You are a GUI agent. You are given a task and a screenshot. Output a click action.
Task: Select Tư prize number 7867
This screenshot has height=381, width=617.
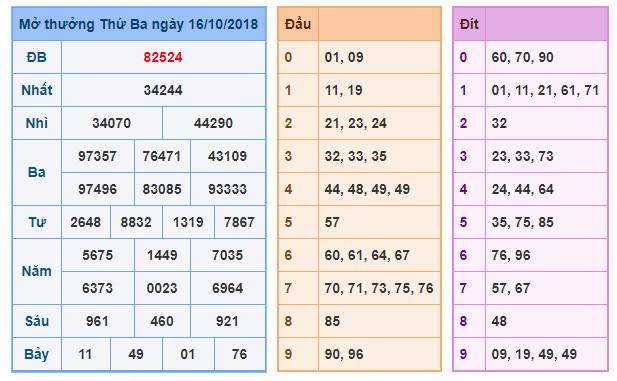(239, 222)
